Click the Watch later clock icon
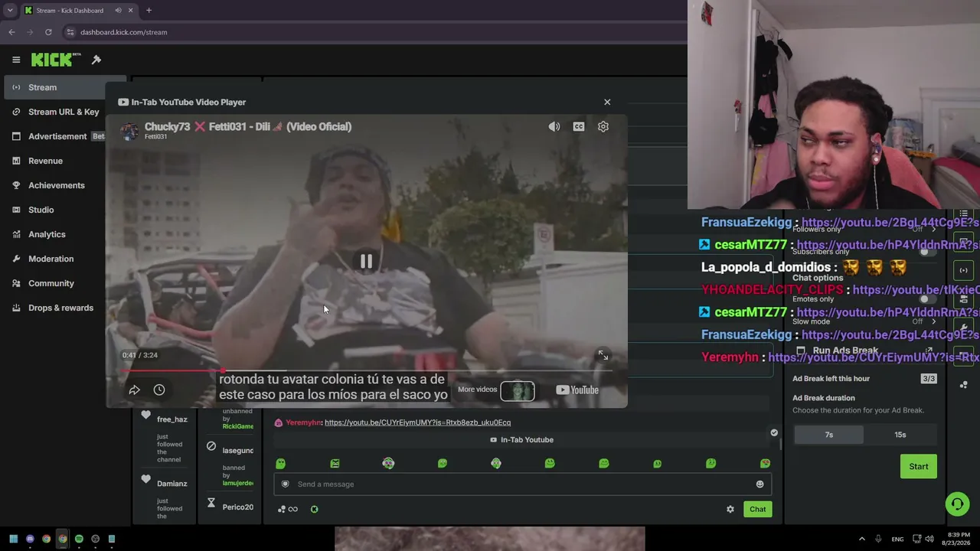This screenshot has height=551, width=980. tap(159, 390)
